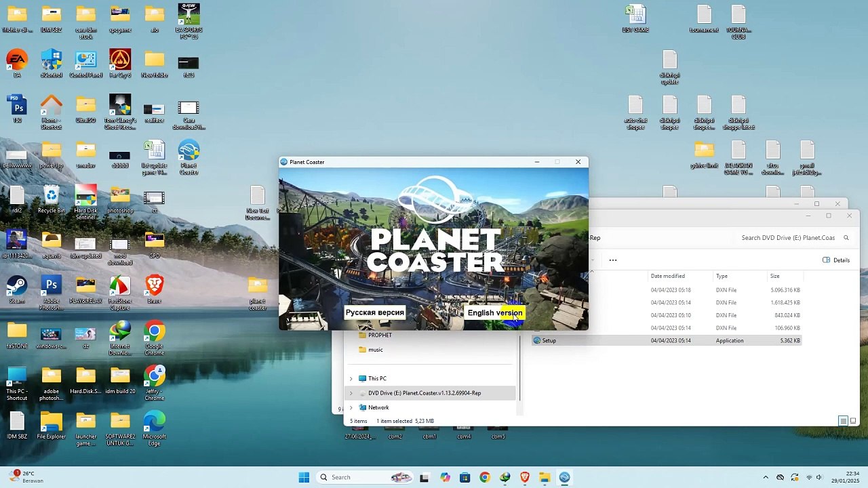Open the Windows Start menu
Screen dimensions: 868x488
coord(304,477)
